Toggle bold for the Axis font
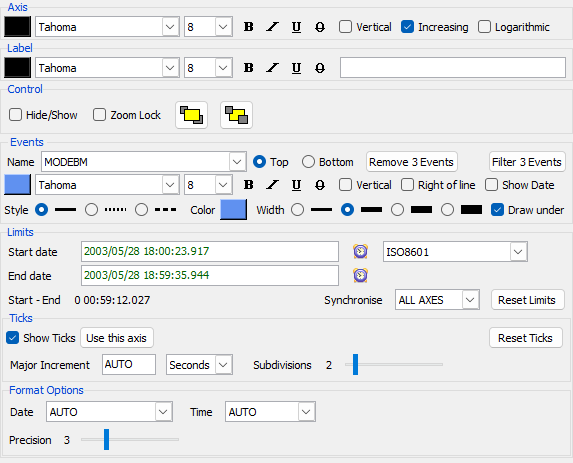This screenshot has height=463, width=573. pos(248,27)
